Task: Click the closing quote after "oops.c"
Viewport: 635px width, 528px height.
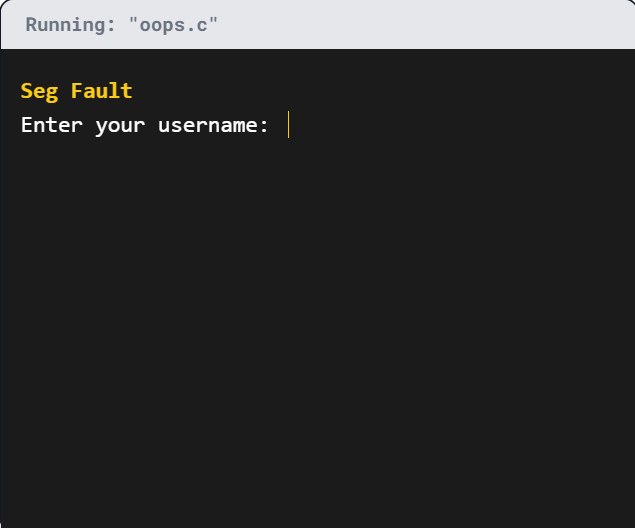Action: click(x=213, y=22)
